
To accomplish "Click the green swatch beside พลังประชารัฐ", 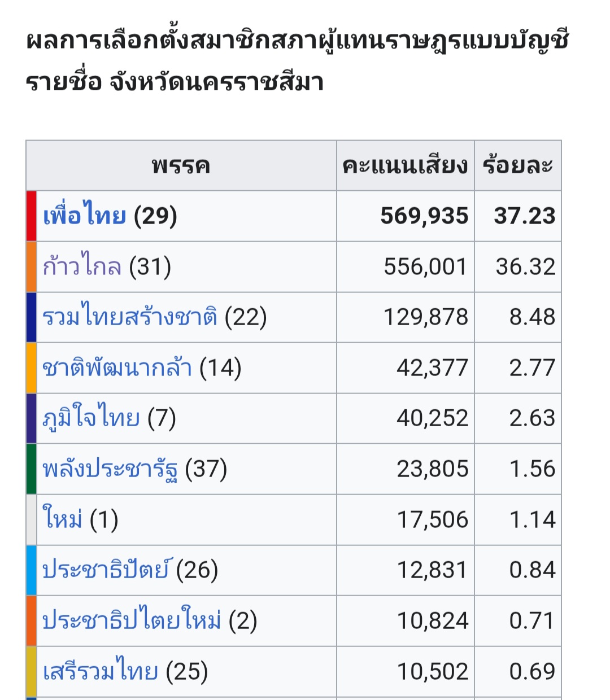I will coord(32,469).
